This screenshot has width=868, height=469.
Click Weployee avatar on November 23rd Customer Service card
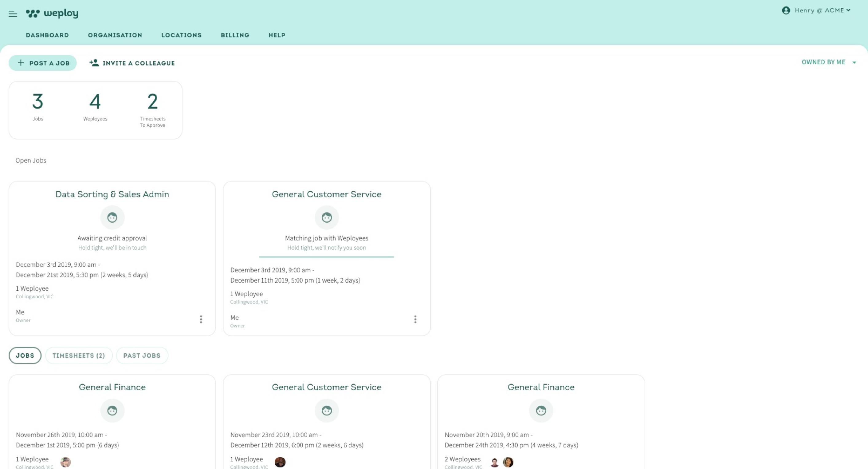click(x=280, y=462)
